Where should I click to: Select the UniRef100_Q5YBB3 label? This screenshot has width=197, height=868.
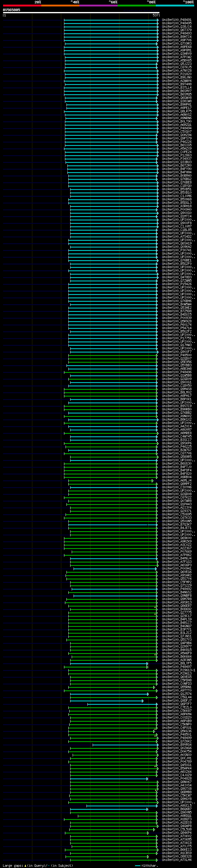(176, 365)
